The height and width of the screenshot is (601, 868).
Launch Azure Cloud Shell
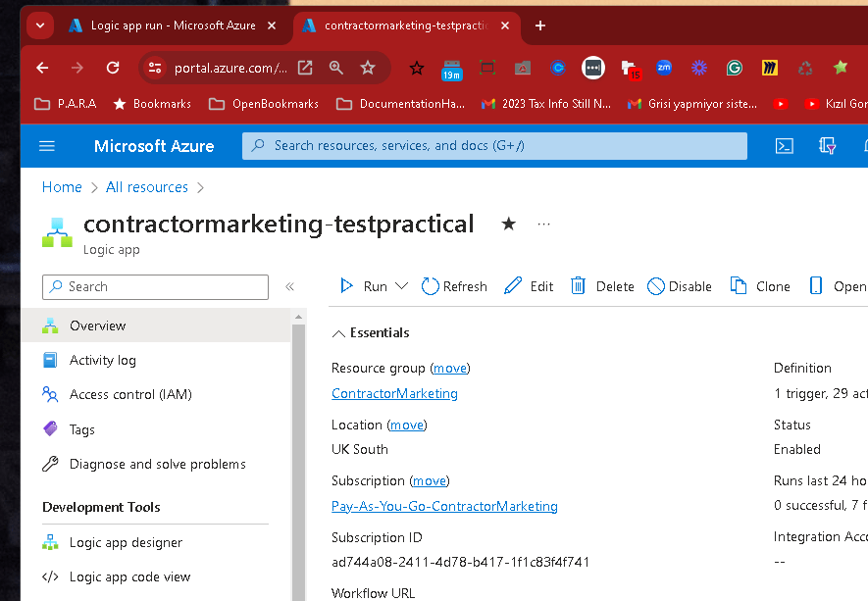pyautogui.click(x=784, y=146)
